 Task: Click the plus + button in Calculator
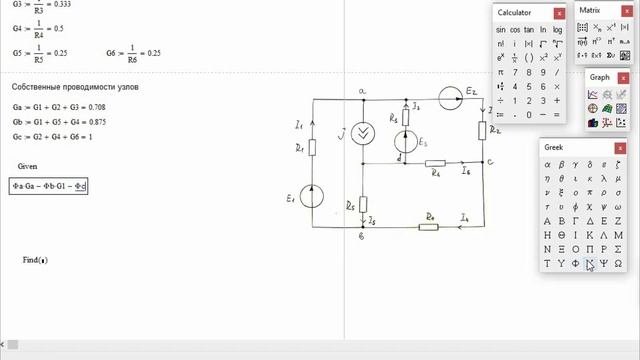pyautogui.click(x=557, y=100)
